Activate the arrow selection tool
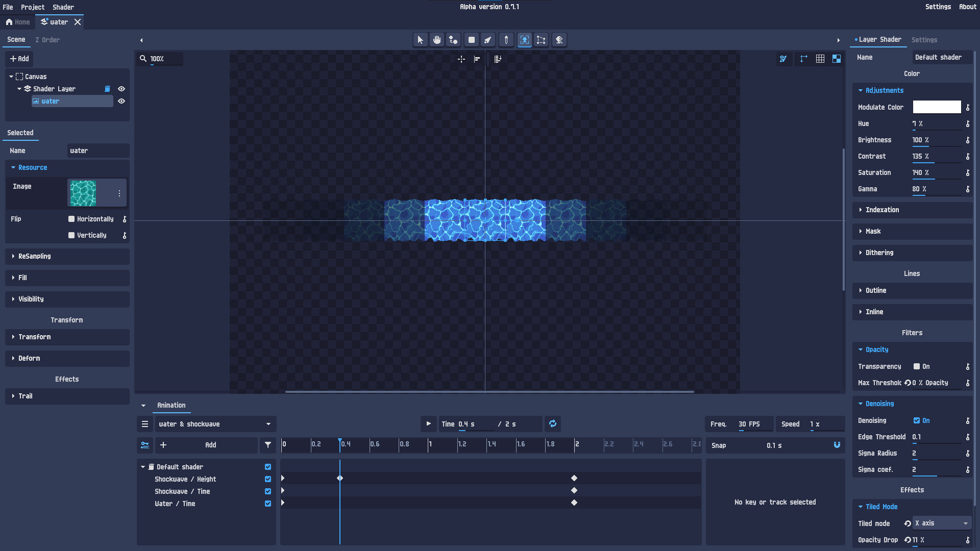Viewport: 980px width, 551px height. pos(420,39)
